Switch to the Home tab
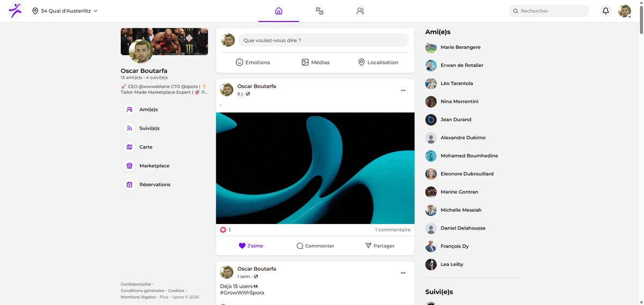Viewport: 644px width, 305px height. [x=279, y=11]
